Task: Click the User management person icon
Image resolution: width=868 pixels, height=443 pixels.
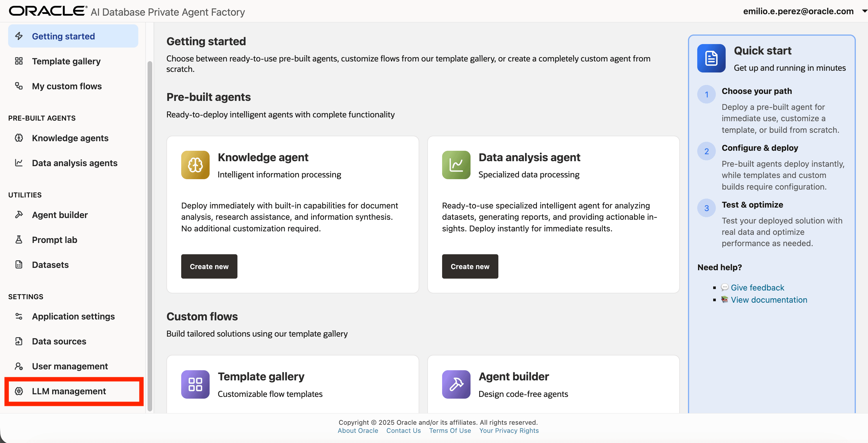Action: click(x=19, y=366)
